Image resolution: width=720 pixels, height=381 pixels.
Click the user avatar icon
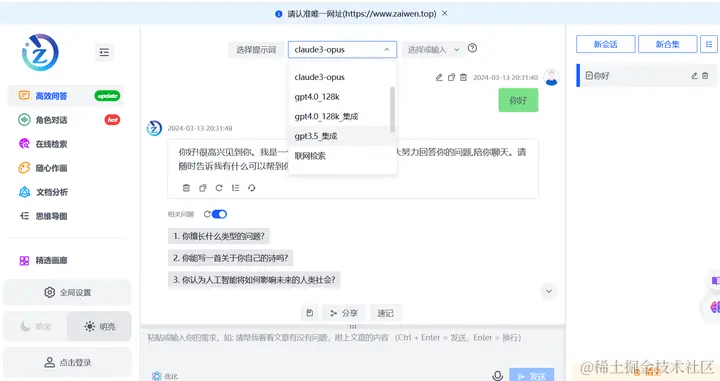click(551, 78)
